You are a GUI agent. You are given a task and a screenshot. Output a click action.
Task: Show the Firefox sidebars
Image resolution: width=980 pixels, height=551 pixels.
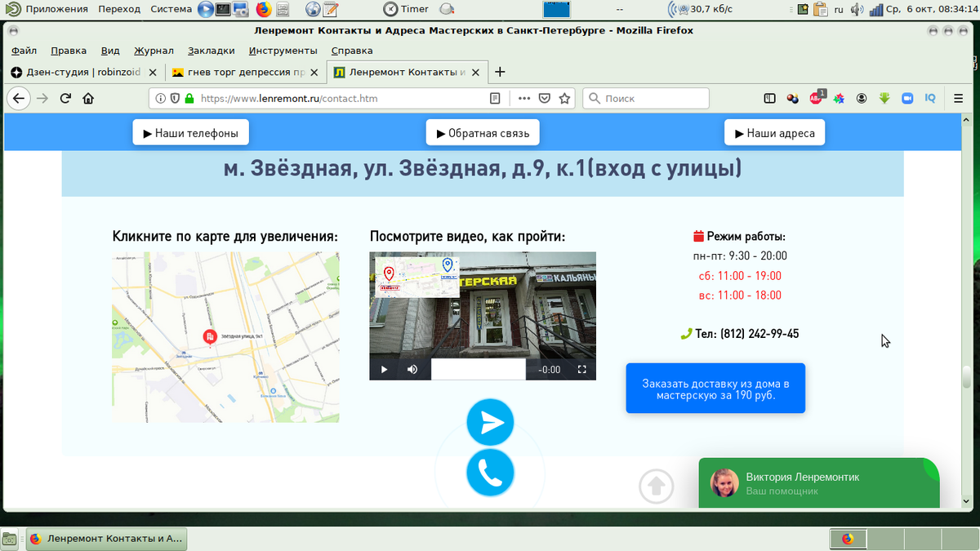769,98
